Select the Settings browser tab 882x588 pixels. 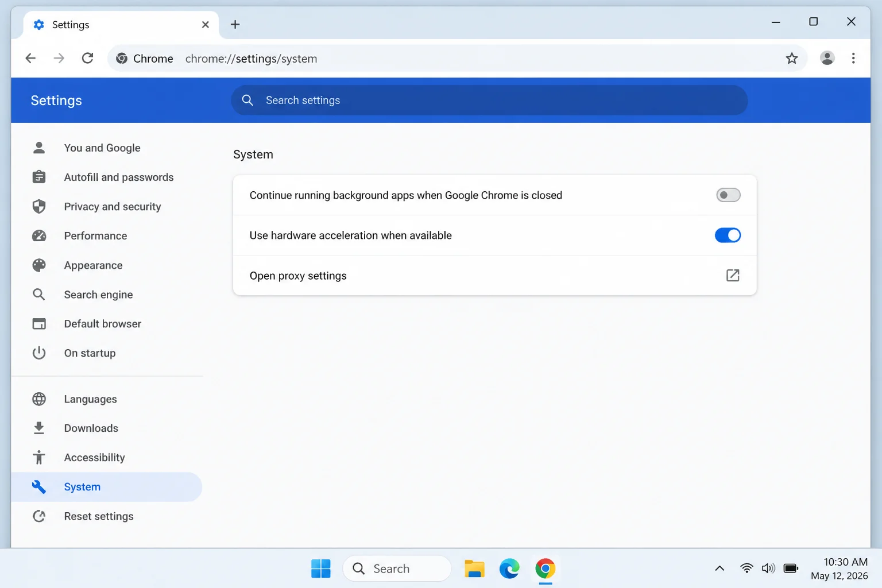(121, 25)
